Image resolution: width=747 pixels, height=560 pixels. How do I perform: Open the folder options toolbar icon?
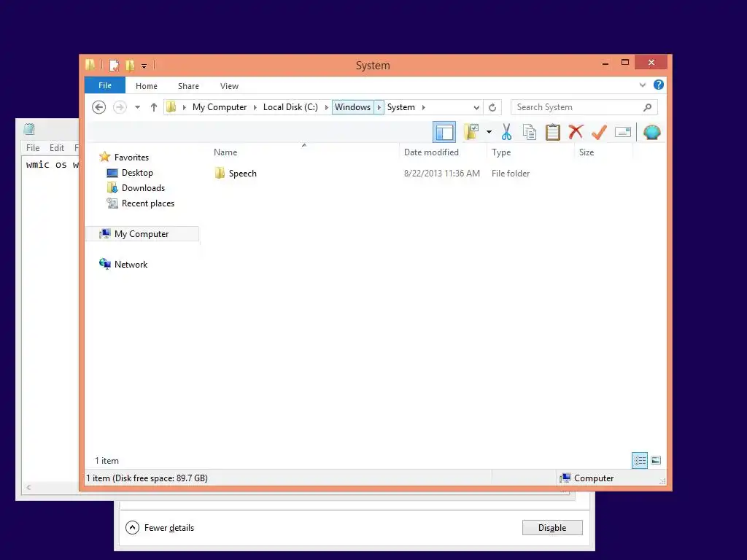point(471,132)
